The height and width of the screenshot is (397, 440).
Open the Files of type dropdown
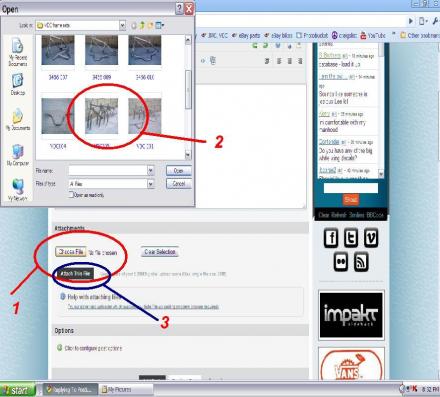[151, 184]
